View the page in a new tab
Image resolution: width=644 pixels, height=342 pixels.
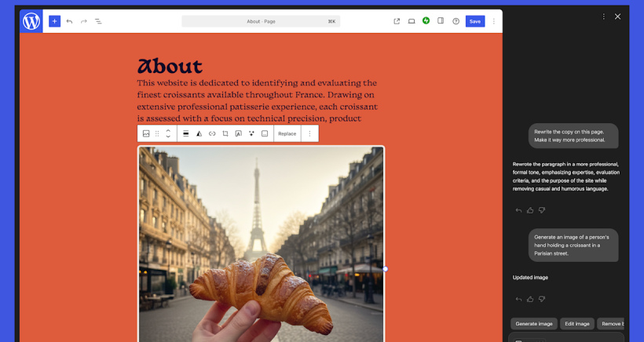pos(397,21)
